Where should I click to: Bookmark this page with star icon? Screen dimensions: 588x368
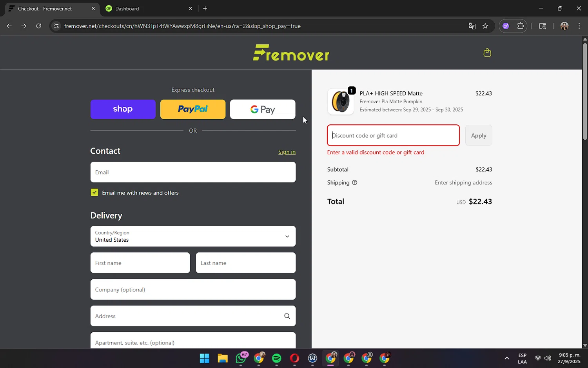tap(485, 26)
